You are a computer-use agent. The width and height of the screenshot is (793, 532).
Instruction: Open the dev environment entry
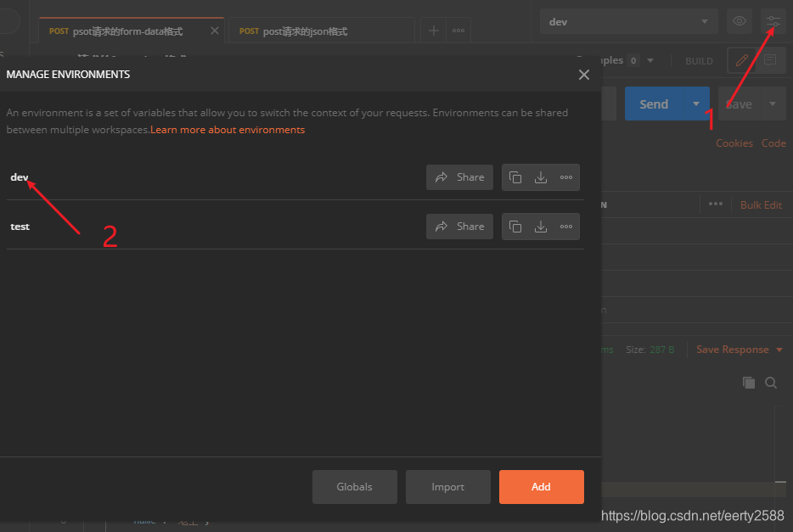[20, 177]
